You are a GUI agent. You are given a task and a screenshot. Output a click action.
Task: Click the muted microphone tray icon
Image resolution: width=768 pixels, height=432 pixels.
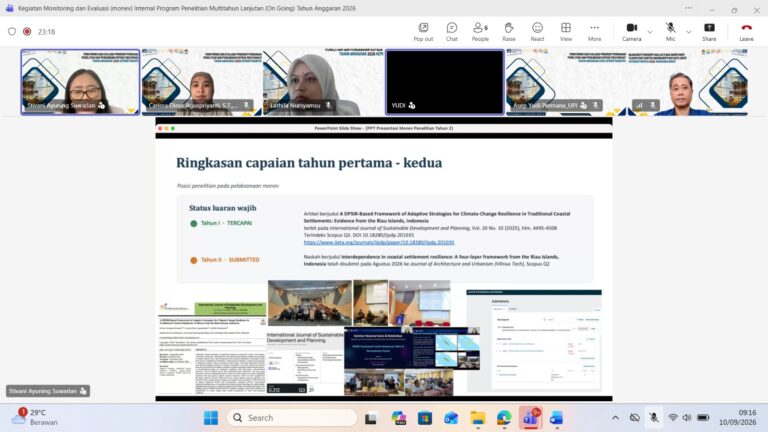point(653,418)
